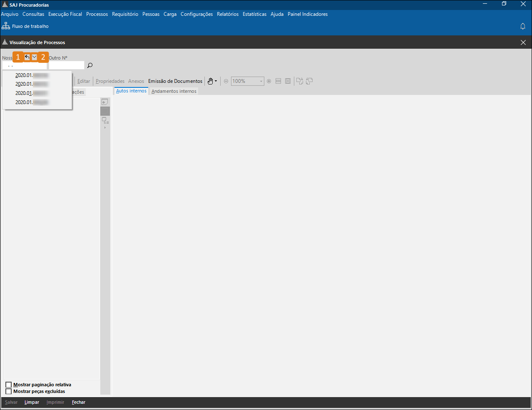532x410 pixels.
Task: Toggle Mostrar peças excluídas checkbox
Action: 8,391
